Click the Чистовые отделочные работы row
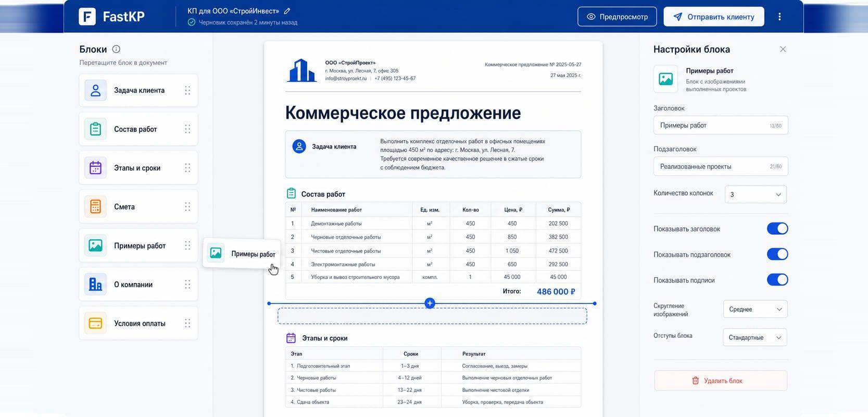Screen dimensions: 868x417 click(433, 251)
